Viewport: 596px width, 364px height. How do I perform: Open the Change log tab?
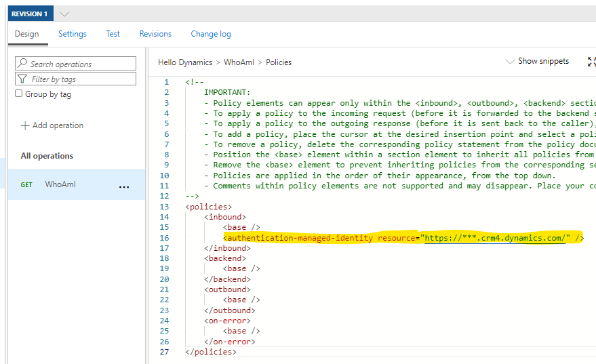point(210,34)
